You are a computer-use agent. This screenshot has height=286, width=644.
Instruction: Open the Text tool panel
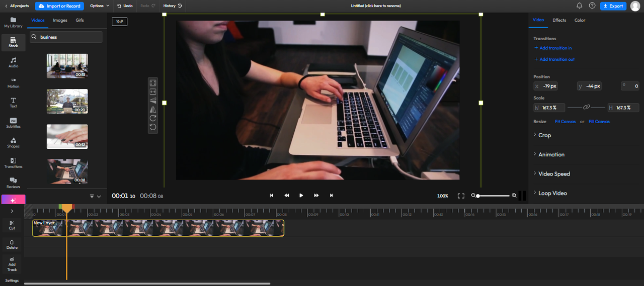[13, 103]
